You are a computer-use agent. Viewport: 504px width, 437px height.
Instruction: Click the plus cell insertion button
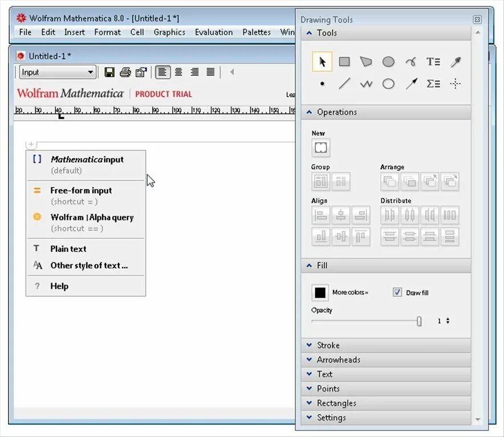[x=31, y=144]
